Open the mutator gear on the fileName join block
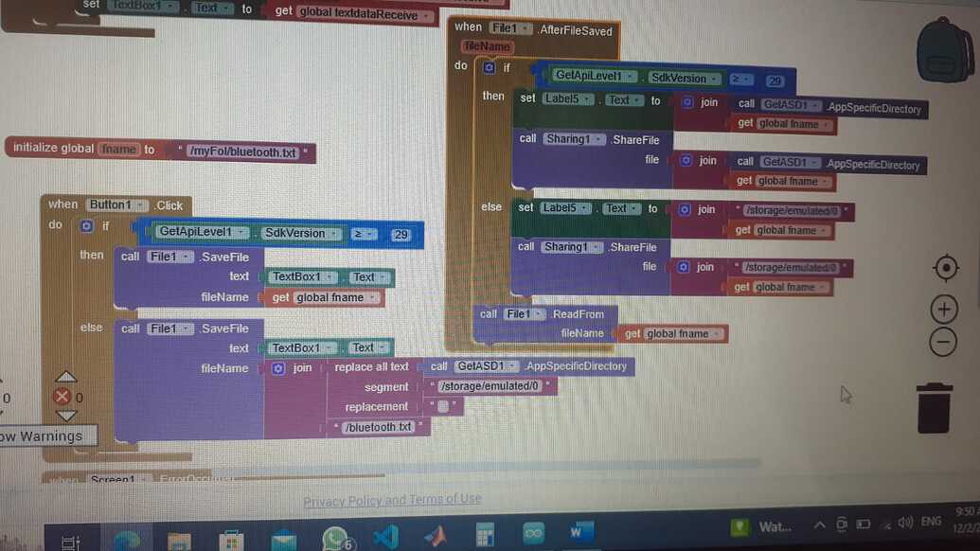 (x=278, y=368)
